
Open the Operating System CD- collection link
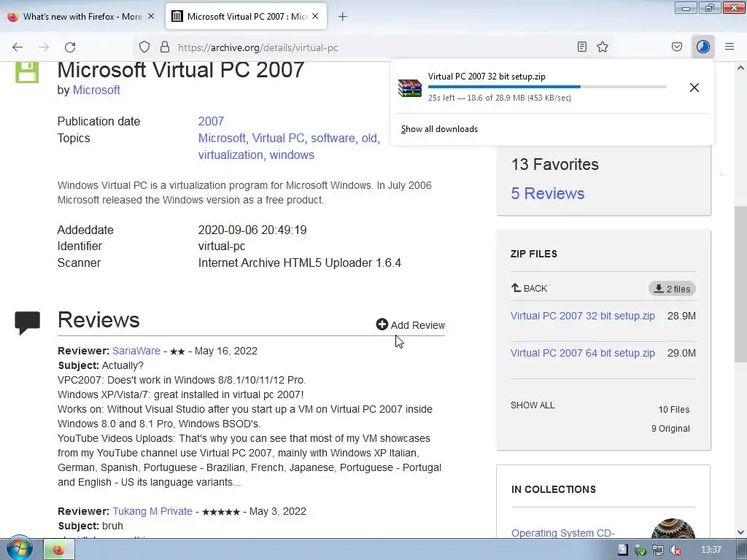(x=563, y=533)
